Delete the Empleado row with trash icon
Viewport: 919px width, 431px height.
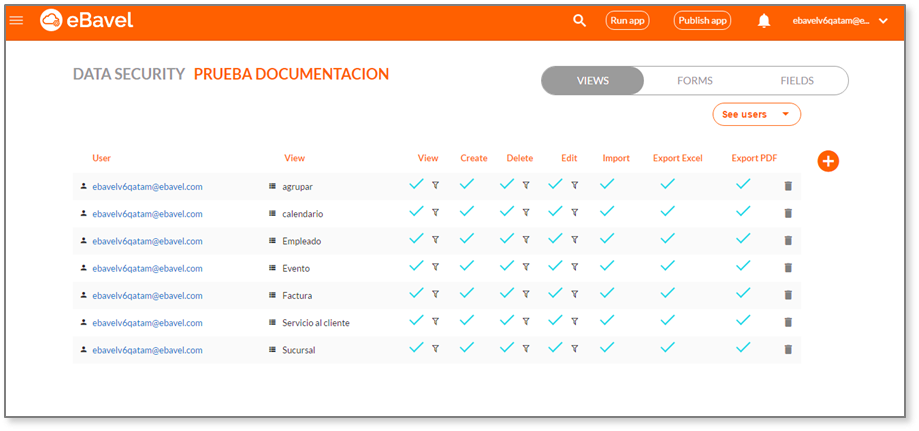(788, 240)
